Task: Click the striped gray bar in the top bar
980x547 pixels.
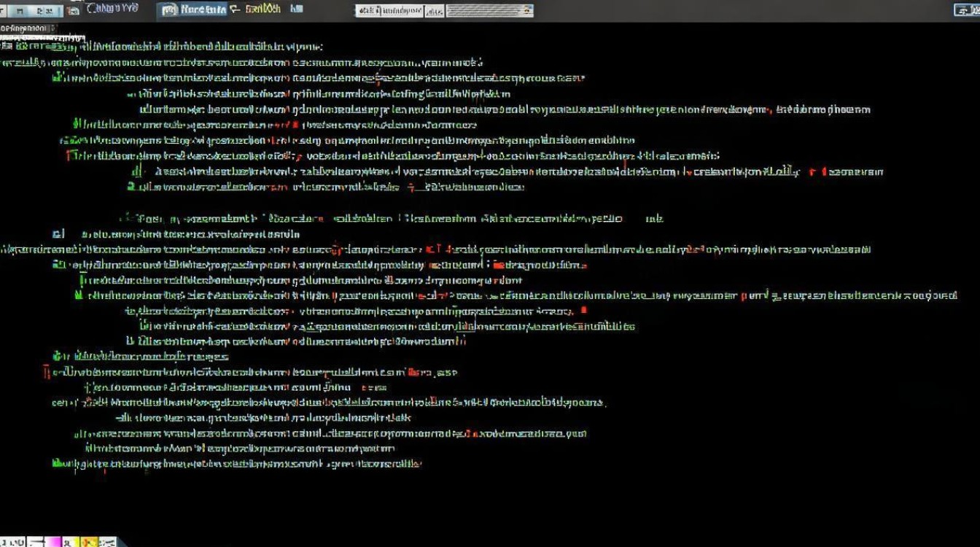Action: tap(489, 11)
